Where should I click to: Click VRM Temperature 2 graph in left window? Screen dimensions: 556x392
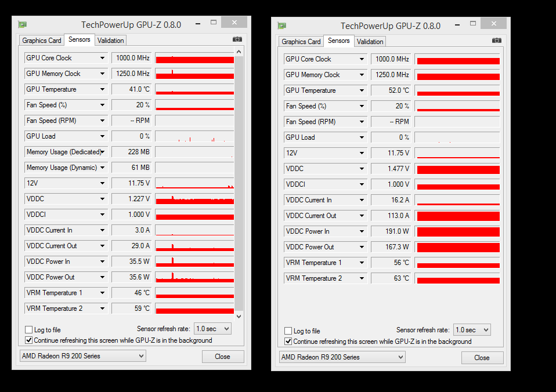(x=194, y=308)
